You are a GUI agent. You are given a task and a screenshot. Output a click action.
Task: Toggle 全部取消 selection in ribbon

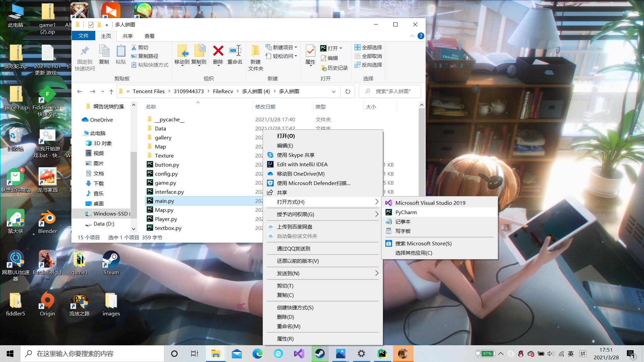(371, 56)
